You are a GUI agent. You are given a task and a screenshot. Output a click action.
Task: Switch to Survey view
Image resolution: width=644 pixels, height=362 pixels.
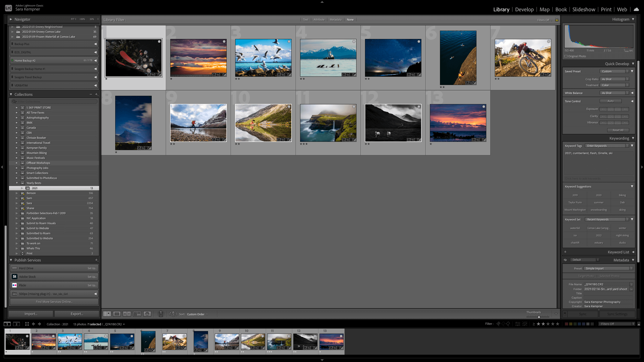click(137, 314)
